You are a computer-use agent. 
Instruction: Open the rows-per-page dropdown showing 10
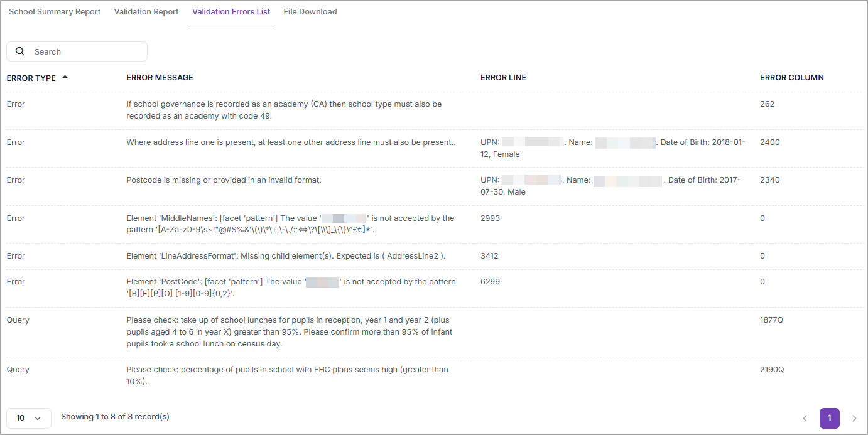pos(29,418)
